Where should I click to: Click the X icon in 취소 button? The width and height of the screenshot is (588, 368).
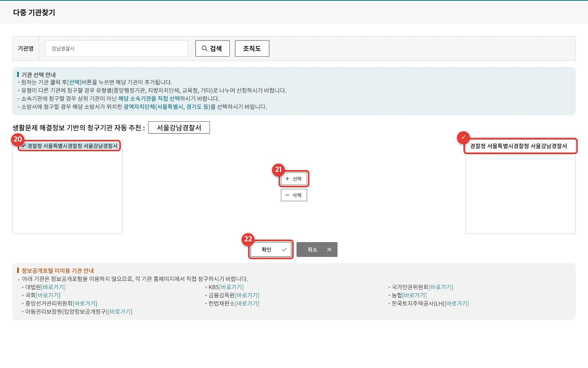329,250
